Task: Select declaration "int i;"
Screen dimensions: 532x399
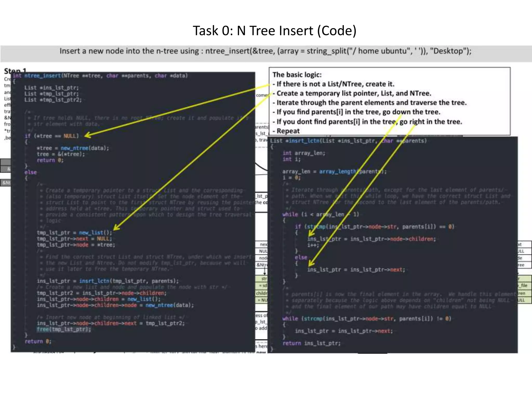Action: tap(292, 159)
